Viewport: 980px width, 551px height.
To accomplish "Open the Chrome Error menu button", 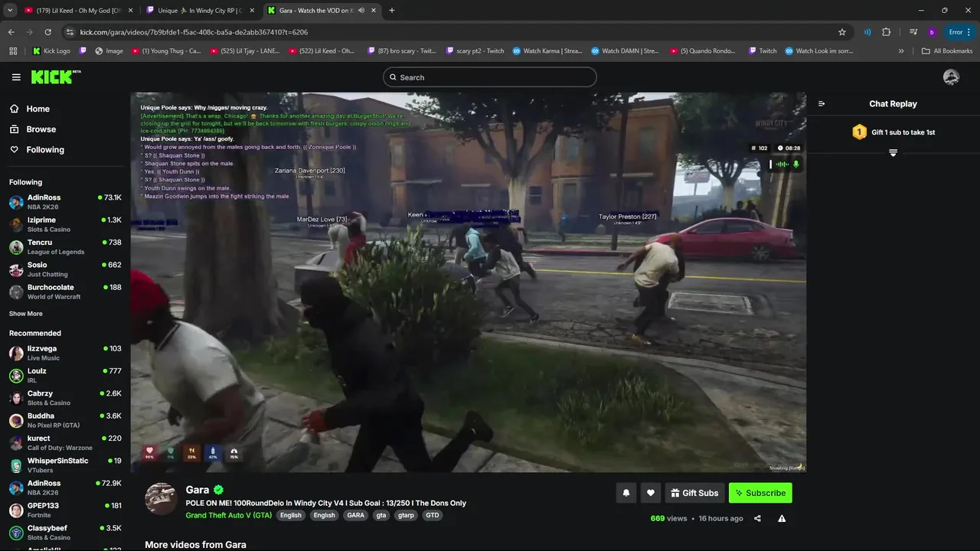I will click(959, 32).
